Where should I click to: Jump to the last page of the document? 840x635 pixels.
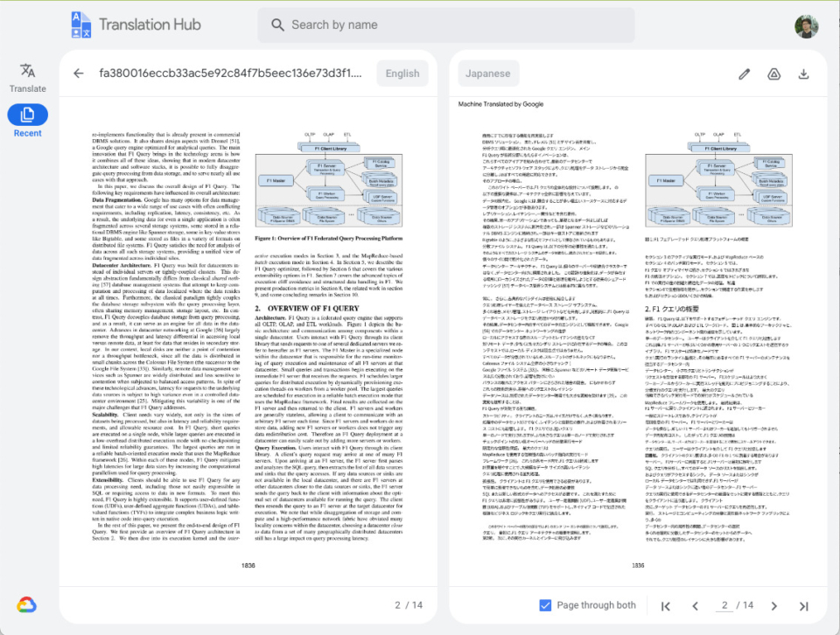click(x=803, y=604)
